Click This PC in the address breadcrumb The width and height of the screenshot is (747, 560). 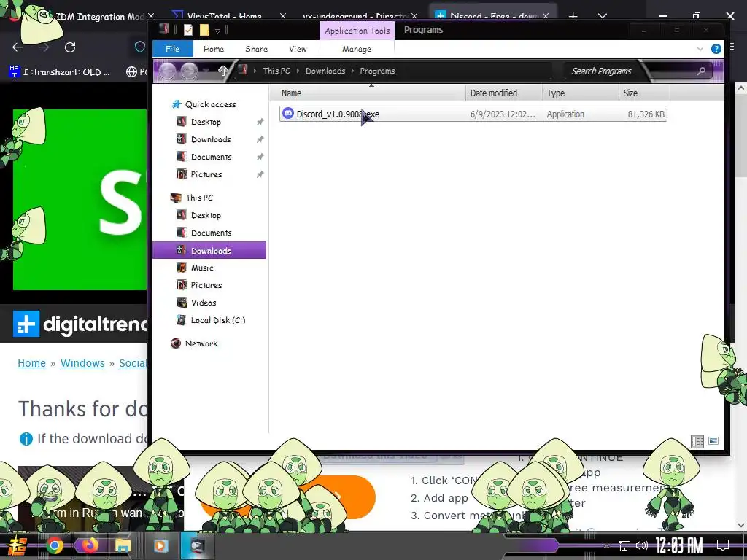coord(276,71)
